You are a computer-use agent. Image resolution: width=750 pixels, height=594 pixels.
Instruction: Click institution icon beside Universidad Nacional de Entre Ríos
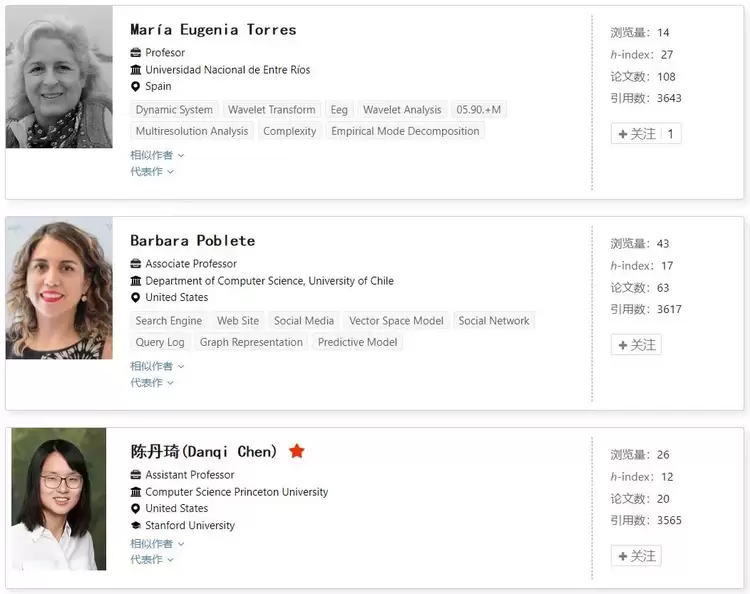136,70
